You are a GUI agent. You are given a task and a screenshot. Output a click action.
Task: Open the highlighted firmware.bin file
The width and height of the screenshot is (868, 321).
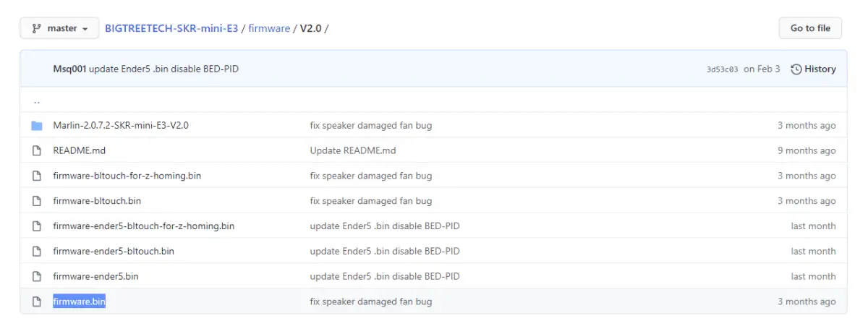[80, 301]
